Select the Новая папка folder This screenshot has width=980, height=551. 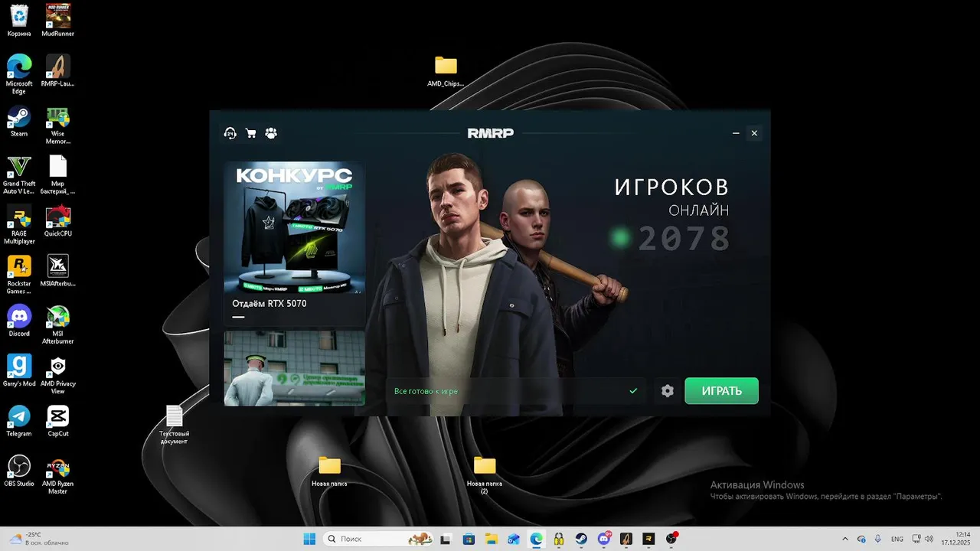[x=329, y=471]
